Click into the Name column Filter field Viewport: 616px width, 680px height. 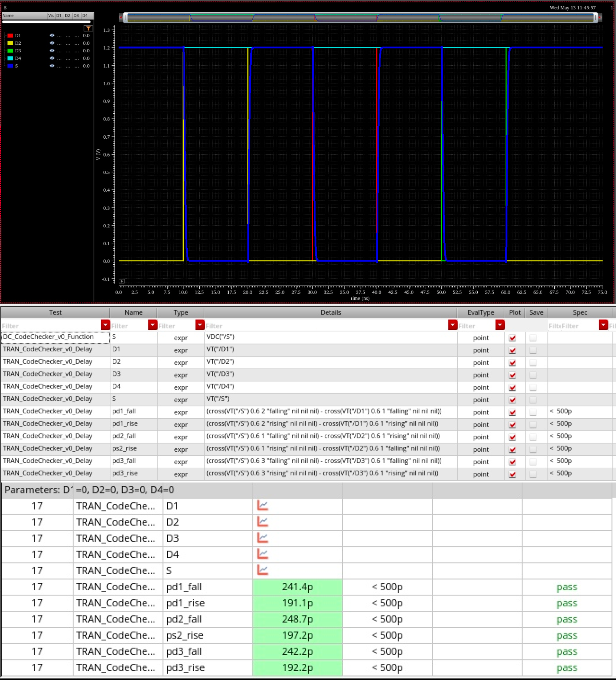click(129, 326)
